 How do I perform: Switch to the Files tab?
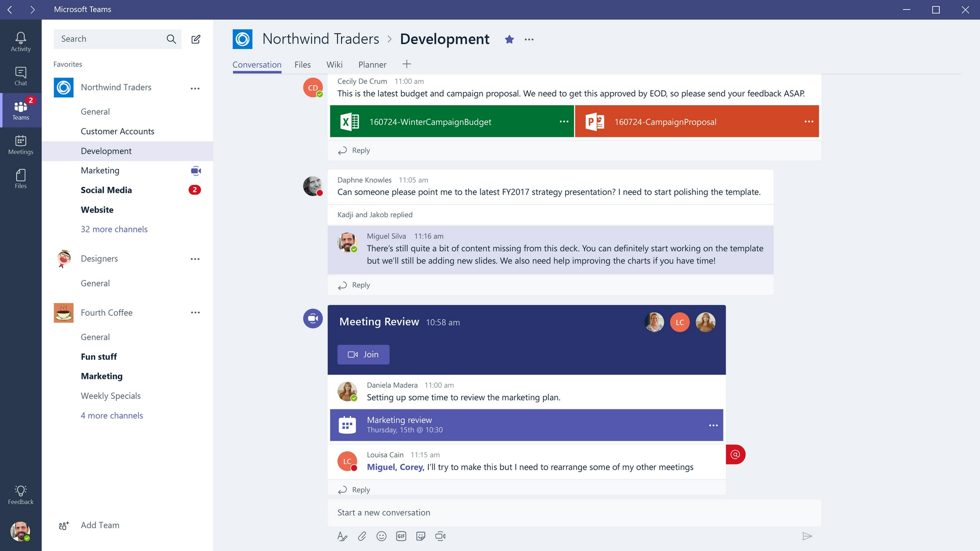point(302,65)
